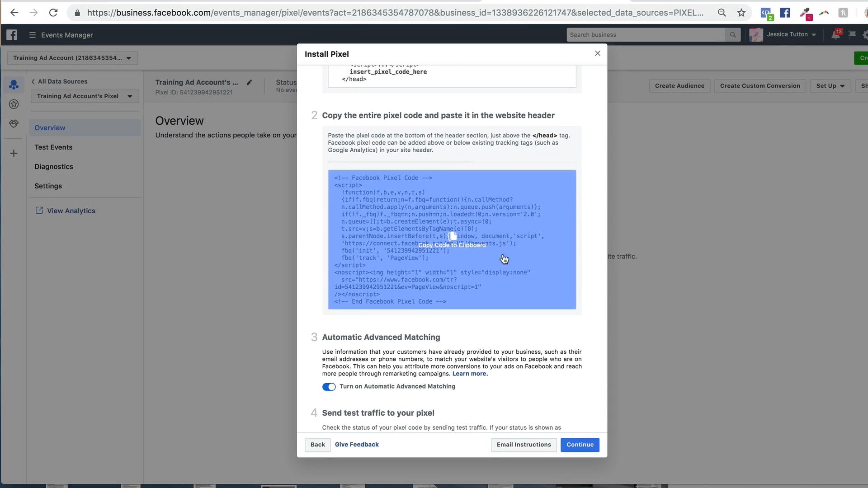Viewport: 868px width, 488px height.
Task: Click the Facebook logo in top bar
Action: click(12, 35)
